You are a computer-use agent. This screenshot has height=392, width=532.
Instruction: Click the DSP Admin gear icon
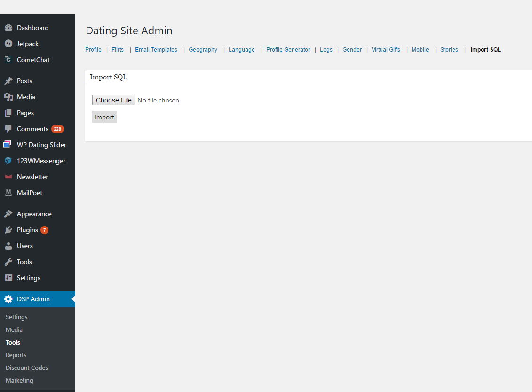(x=8, y=299)
